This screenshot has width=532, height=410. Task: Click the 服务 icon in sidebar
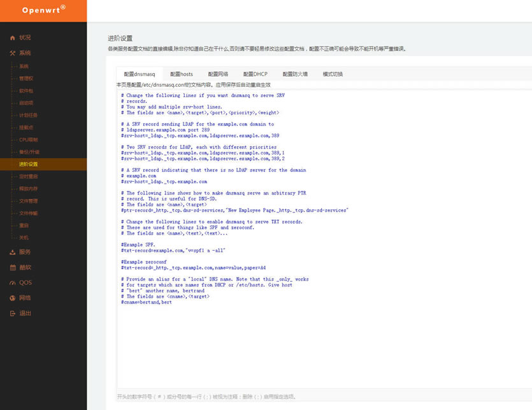pos(12,252)
